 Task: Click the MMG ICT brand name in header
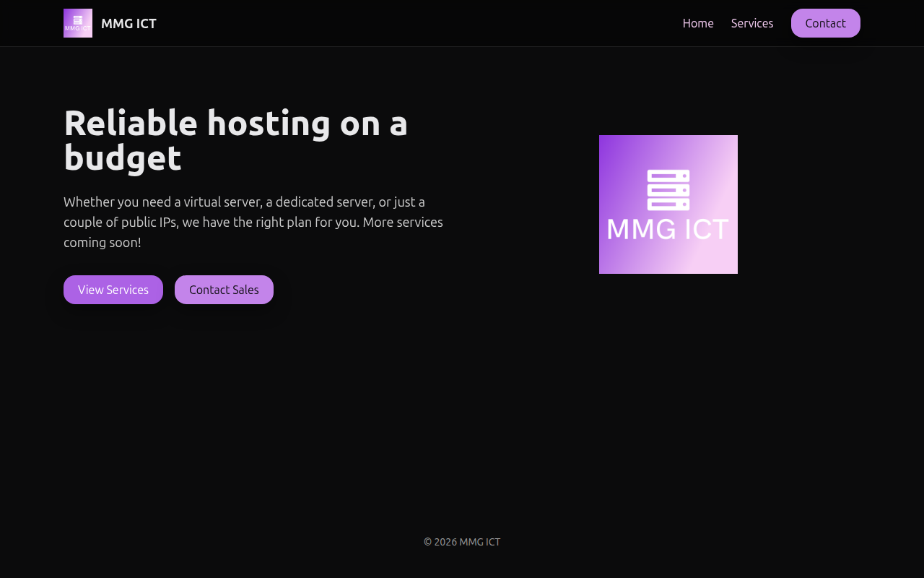128,23
